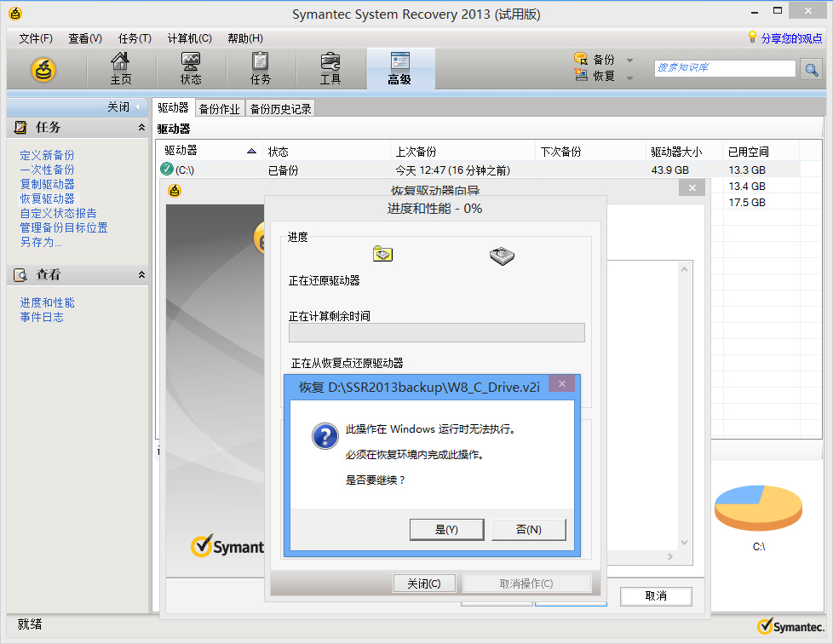833x644 pixels.
Task: Switch to the 备份历史记录 tab
Action: pyautogui.click(x=280, y=108)
